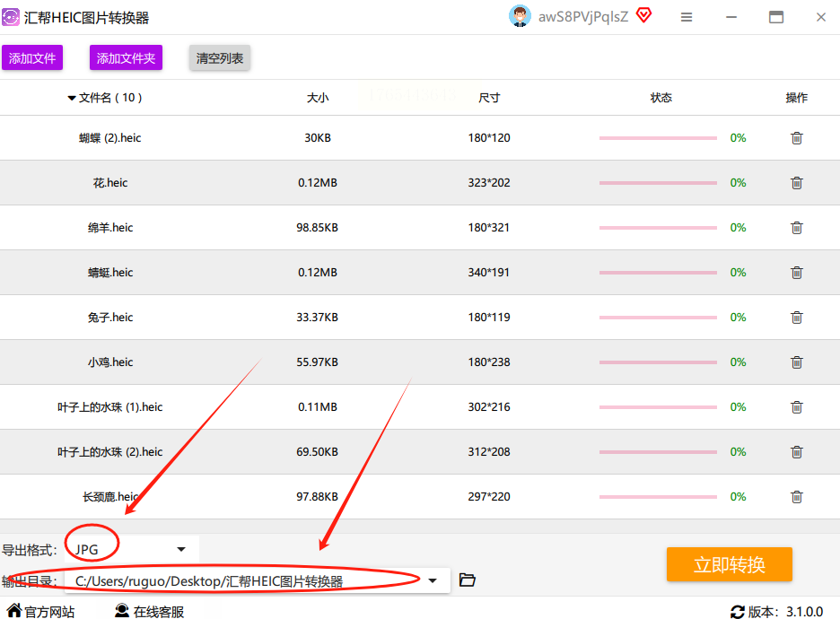Select file name 绵羊.heic
840x619 pixels.
pos(109,228)
